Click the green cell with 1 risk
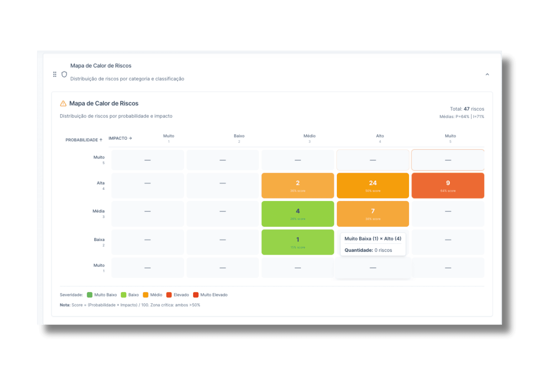The image size is (555, 392). (x=298, y=242)
